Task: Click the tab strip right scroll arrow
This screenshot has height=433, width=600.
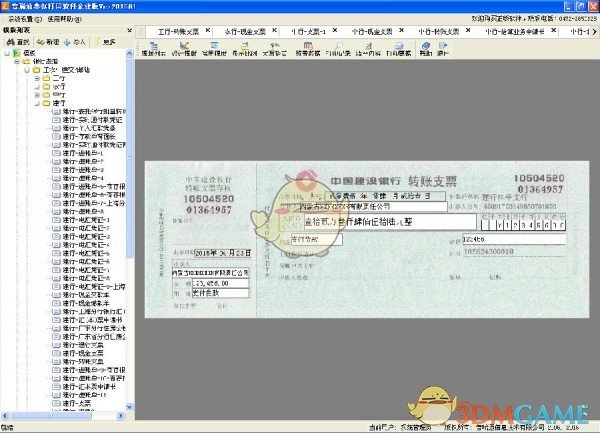Action: (x=594, y=32)
